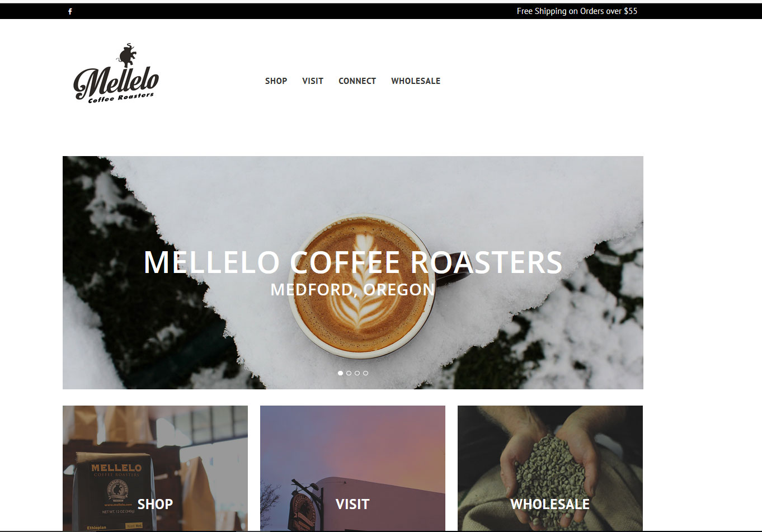Go to the VISIT navigation link
Viewport: 762px width, 532px height.
click(x=313, y=81)
